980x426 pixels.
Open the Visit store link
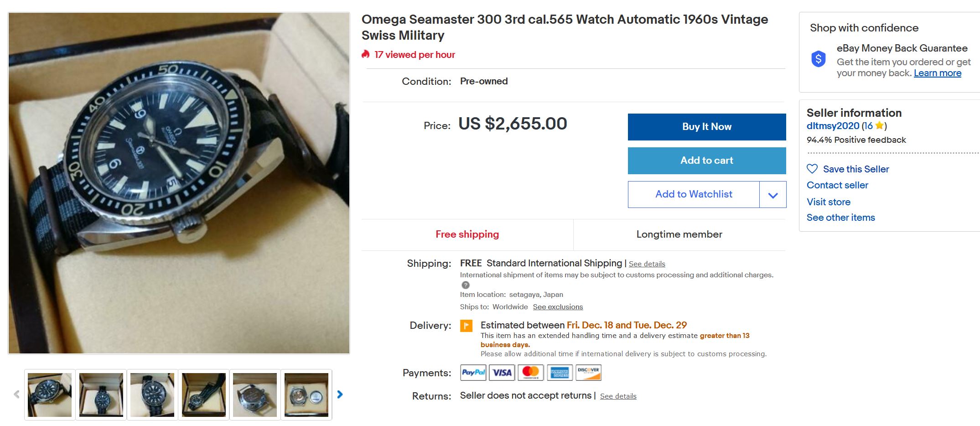click(828, 202)
